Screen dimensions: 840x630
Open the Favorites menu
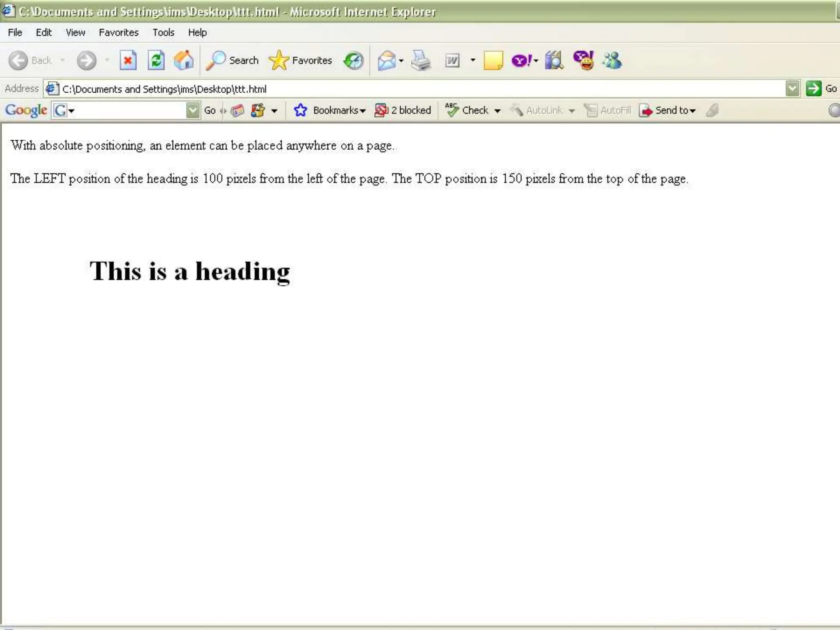pos(119,32)
